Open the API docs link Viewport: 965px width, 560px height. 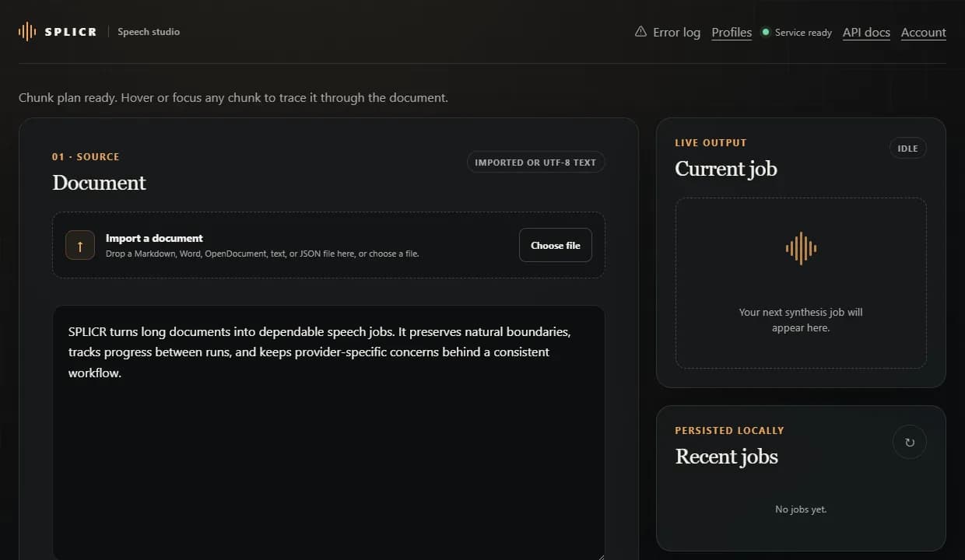pyautogui.click(x=866, y=32)
